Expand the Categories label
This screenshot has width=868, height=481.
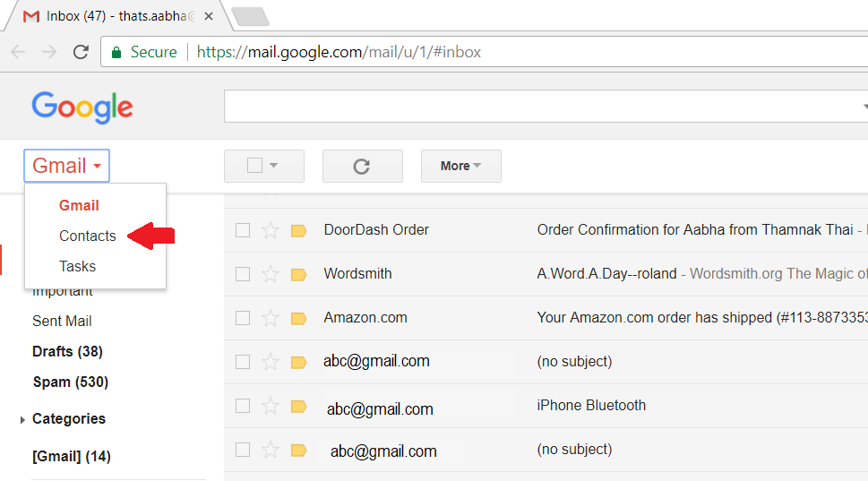pos(22,419)
